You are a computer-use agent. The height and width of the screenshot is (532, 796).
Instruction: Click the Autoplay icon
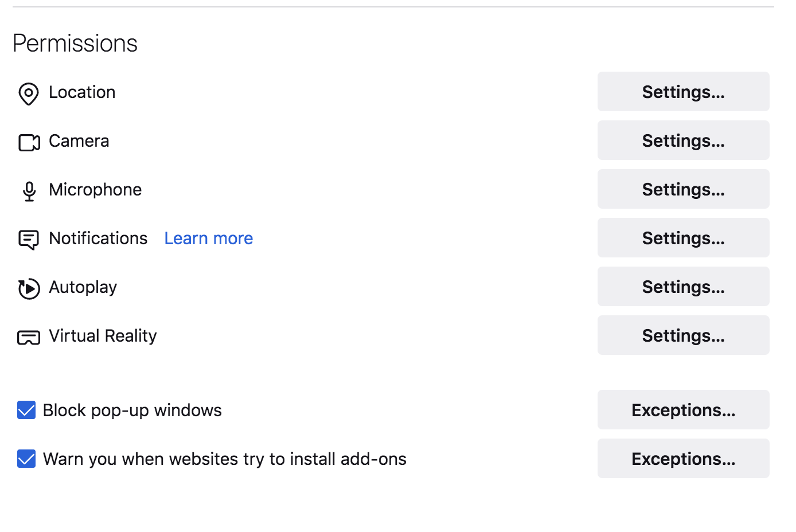(x=29, y=288)
